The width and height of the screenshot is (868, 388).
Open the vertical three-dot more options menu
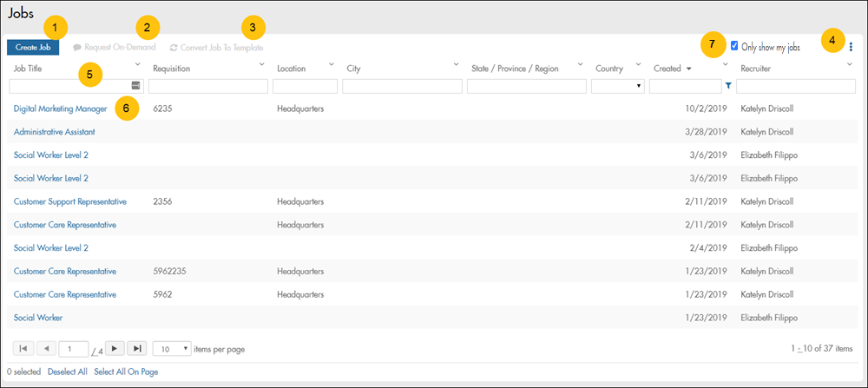[851, 48]
